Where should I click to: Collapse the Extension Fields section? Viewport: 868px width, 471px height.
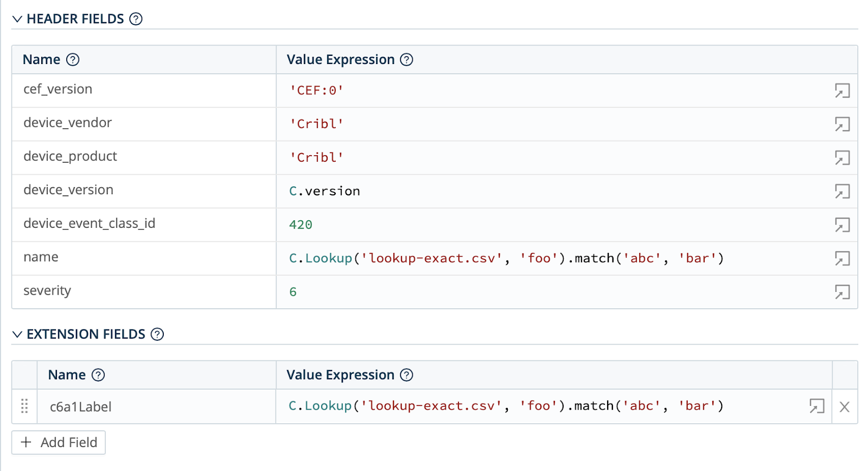point(17,334)
